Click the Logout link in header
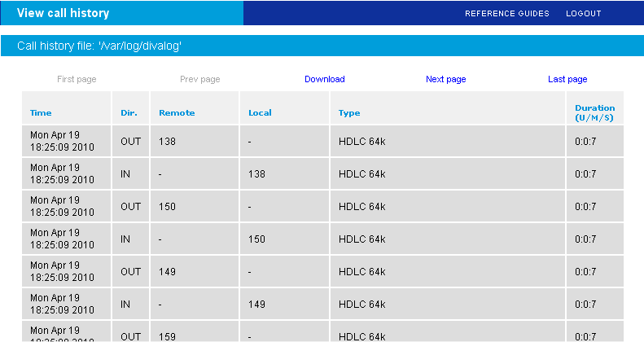Image resolution: width=644 pixels, height=342 pixels. click(583, 14)
